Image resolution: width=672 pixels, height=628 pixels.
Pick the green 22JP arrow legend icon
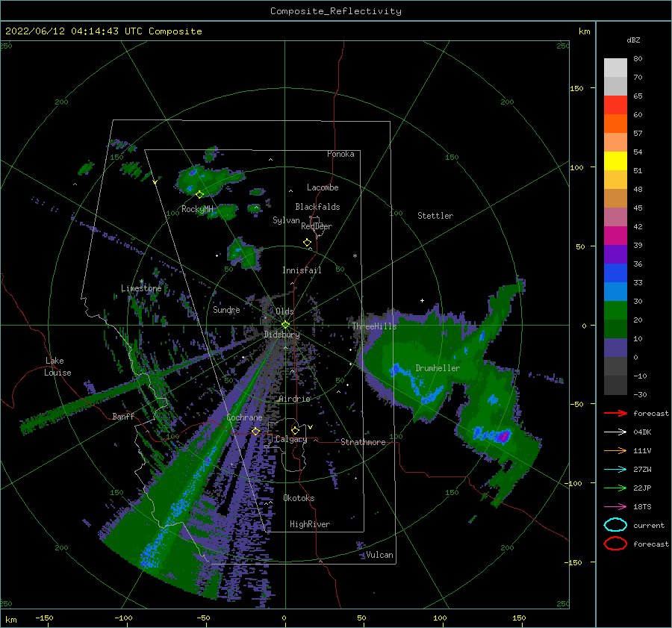[x=615, y=488]
